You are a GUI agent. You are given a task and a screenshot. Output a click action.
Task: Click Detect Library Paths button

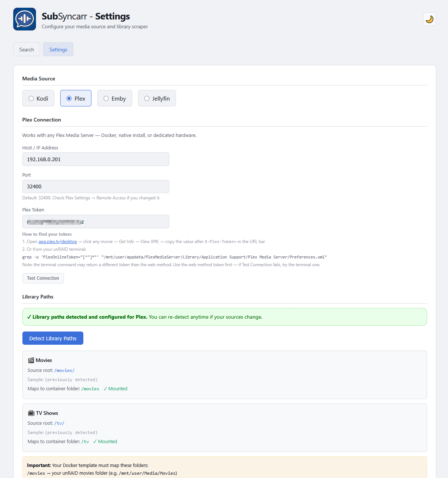(x=53, y=338)
